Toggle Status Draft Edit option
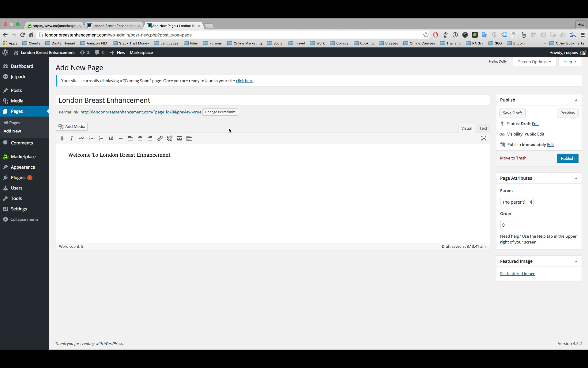The height and width of the screenshot is (368, 588). 536,123
